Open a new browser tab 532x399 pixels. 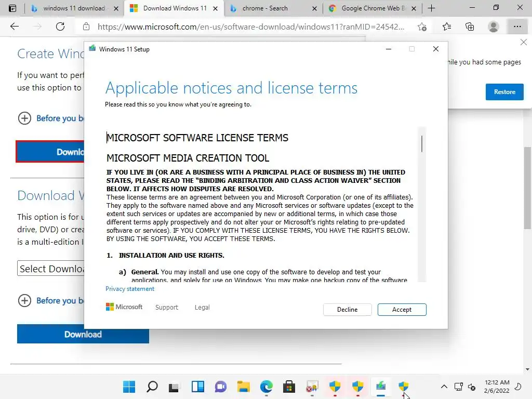(431, 8)
